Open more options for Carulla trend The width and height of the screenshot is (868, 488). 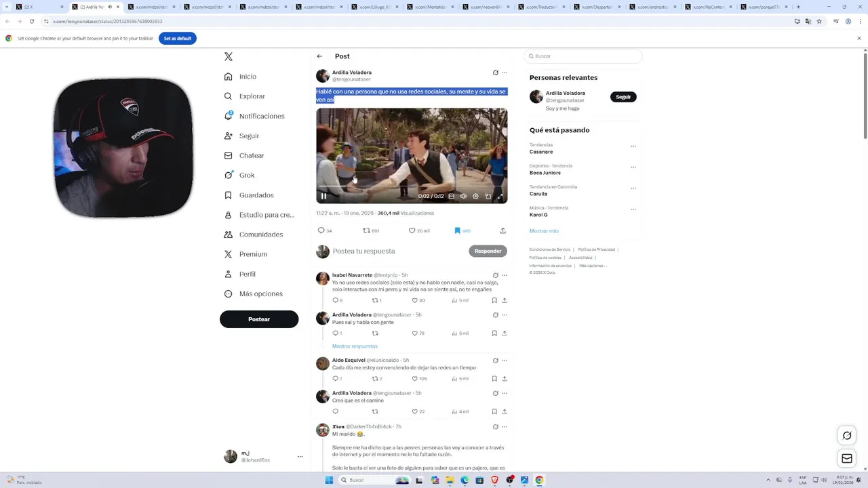pyautogui.click(x=633, y=188)
